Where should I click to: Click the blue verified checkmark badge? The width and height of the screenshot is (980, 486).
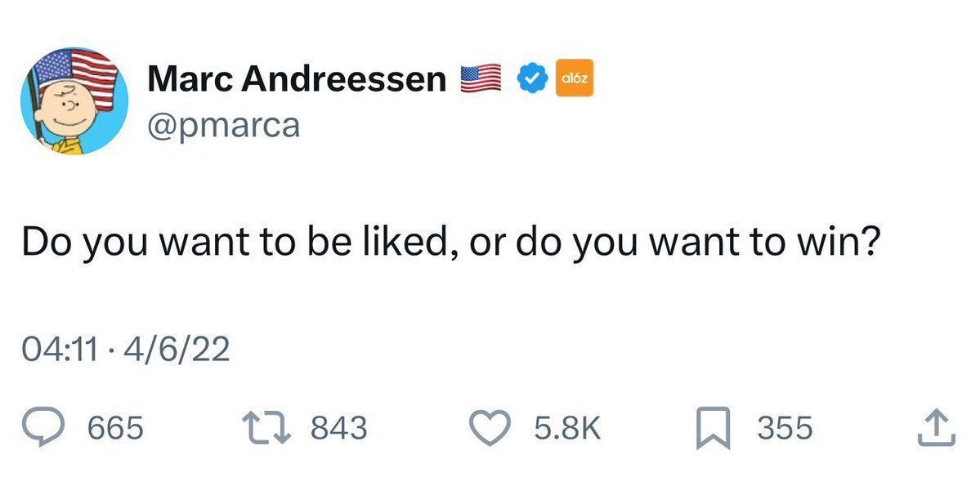532,77
